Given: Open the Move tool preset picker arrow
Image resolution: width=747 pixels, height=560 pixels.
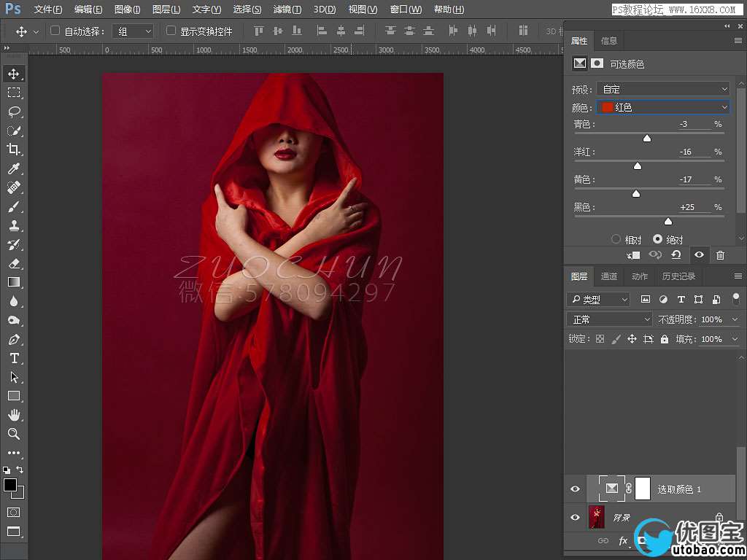Looking at the screenshot, I should coord(36,32).
